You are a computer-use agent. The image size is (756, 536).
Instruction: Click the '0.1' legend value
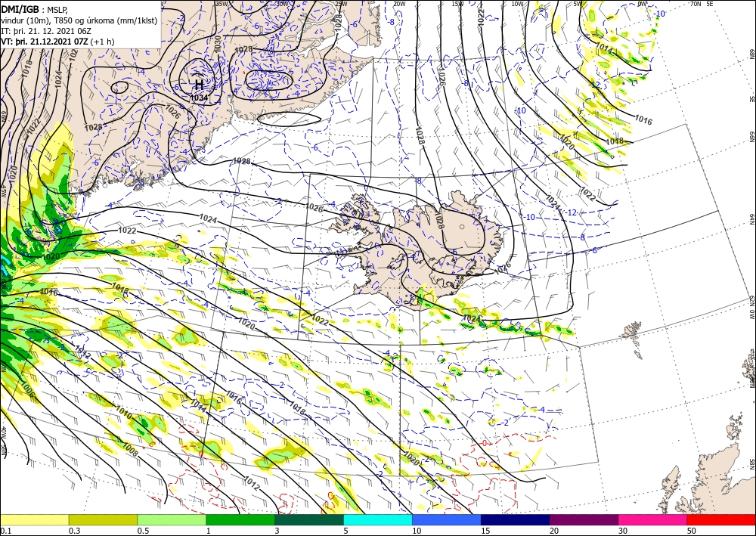click(5, 531)
